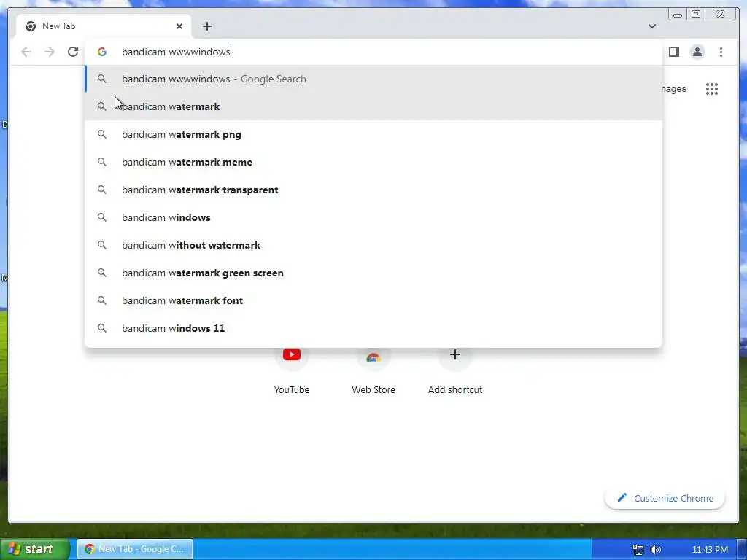Open the Chrome three-dot menu
Screen dimensions: 747x560
pyautogui.click(x=721, y=52)
